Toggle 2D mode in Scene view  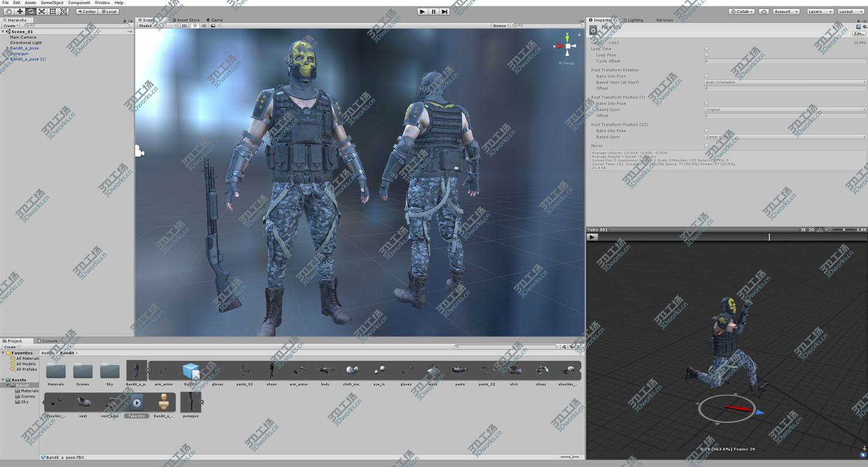(184, 26)
